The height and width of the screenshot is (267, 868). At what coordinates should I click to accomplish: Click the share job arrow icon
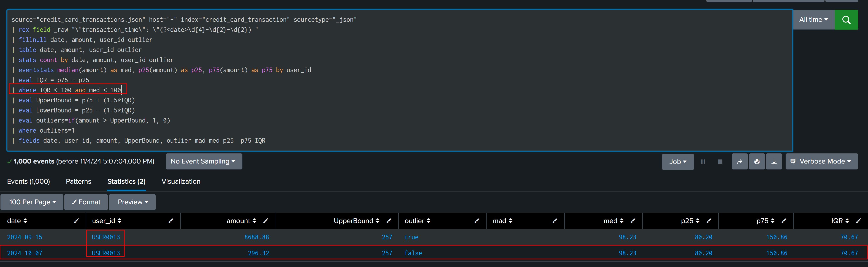(x=740, y=162)
